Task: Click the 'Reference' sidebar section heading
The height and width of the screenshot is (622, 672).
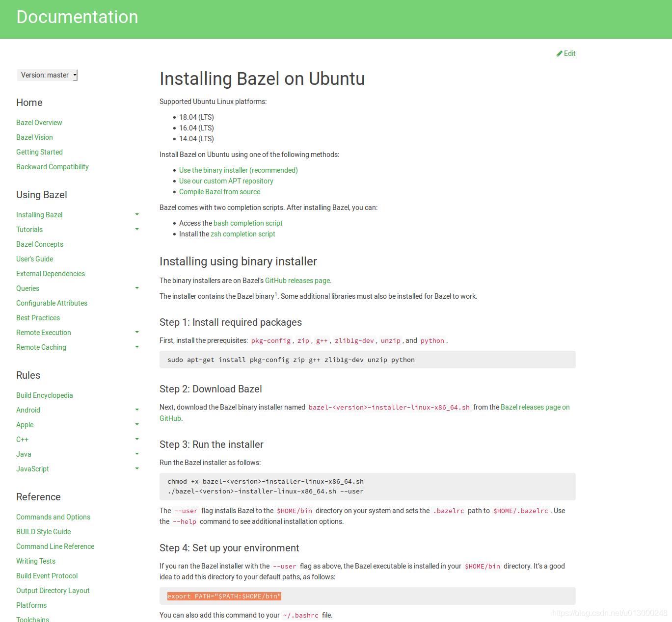Action: [x=38, y=497]
